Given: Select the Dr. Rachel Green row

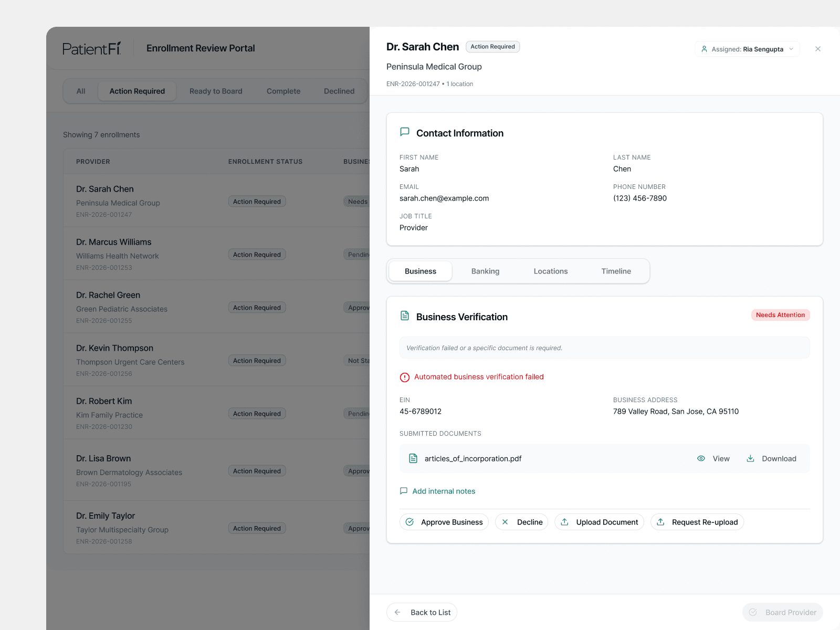Looking at the screenshot, I should (216, 307).
